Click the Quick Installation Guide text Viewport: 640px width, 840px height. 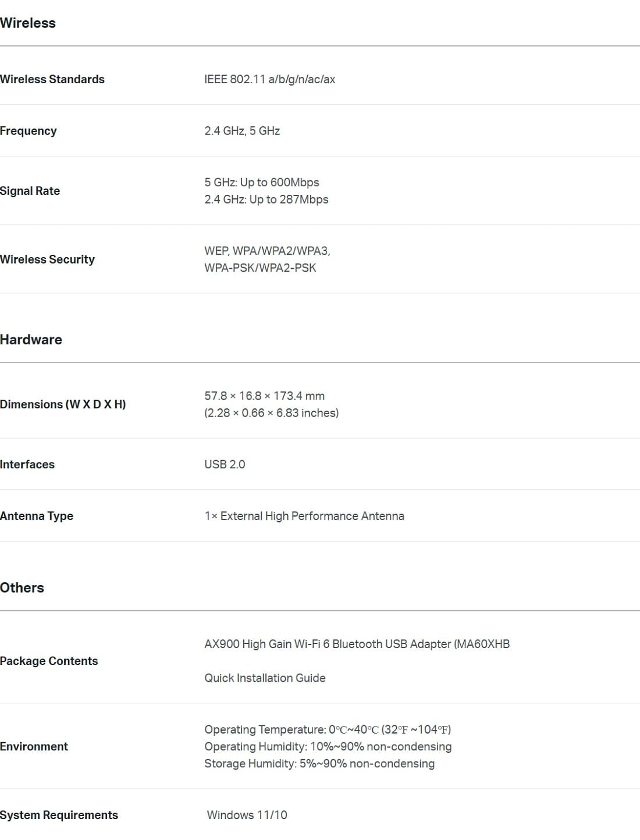click(265, 678)
